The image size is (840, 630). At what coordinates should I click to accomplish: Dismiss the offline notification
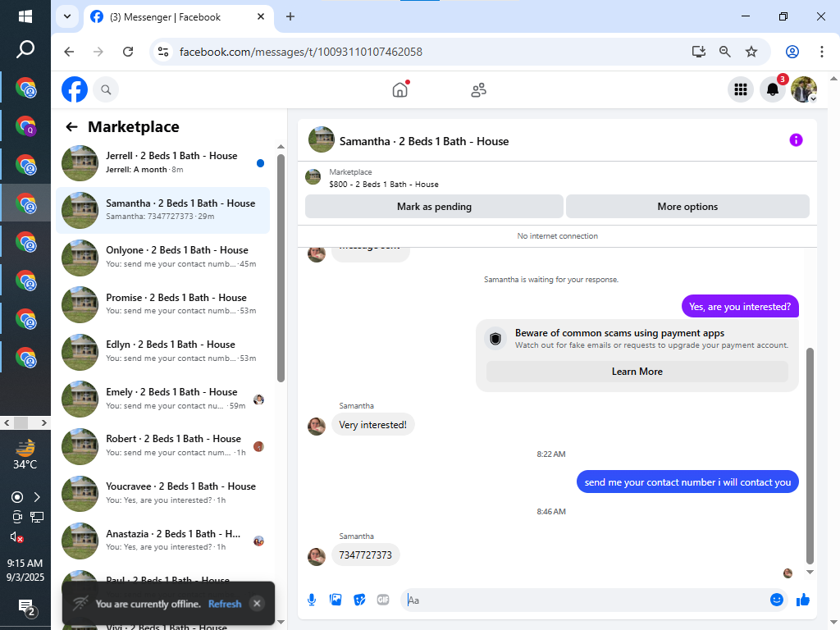257,604
